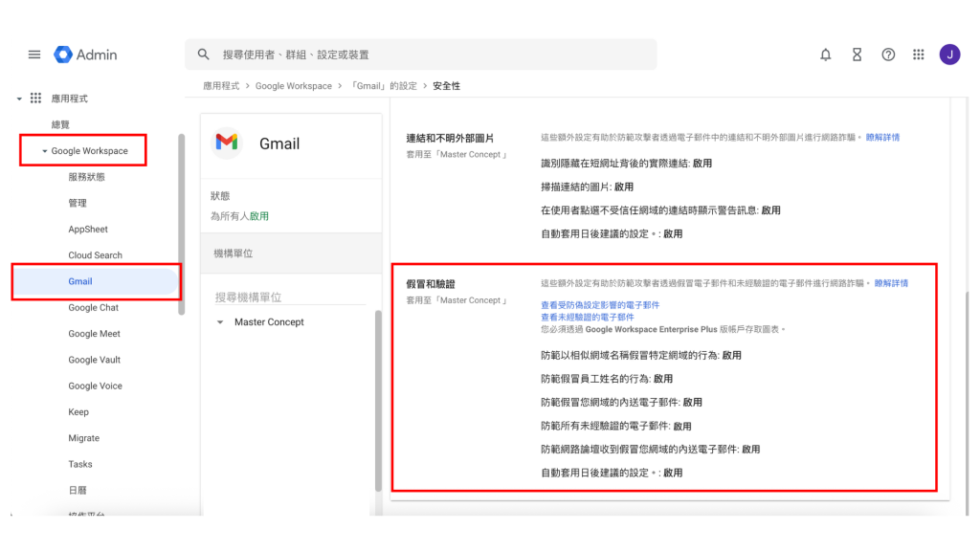Click 「Gmail」的設定 breadcrumb link

(383, 86)
